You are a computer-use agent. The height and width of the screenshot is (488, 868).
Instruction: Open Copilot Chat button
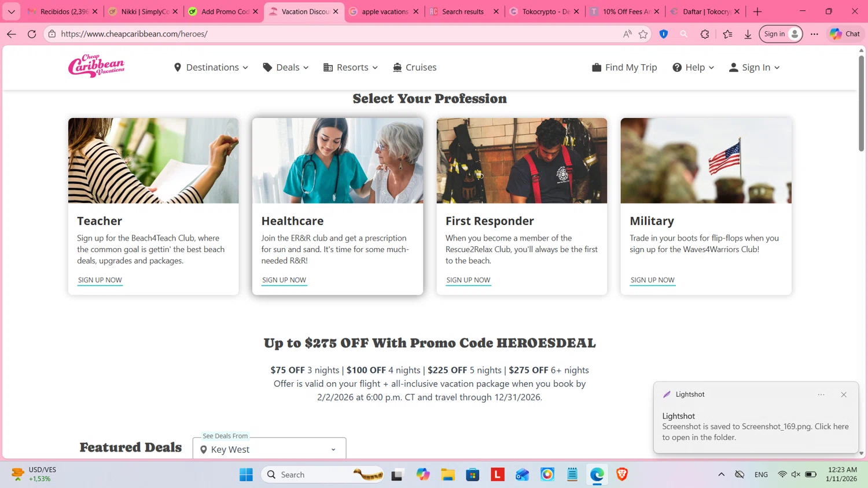pos(845,34)
